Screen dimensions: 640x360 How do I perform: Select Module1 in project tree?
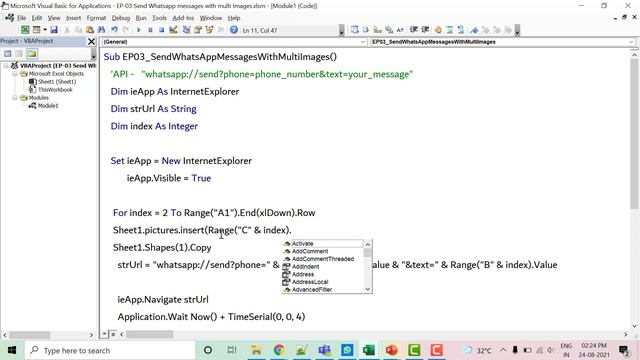48,106
